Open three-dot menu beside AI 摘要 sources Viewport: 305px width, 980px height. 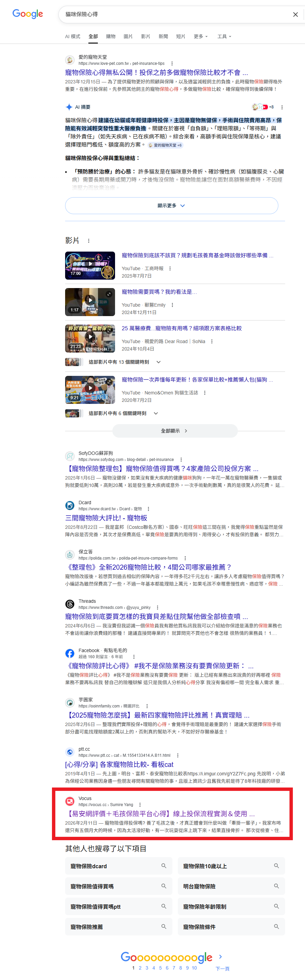click(282, 107)
